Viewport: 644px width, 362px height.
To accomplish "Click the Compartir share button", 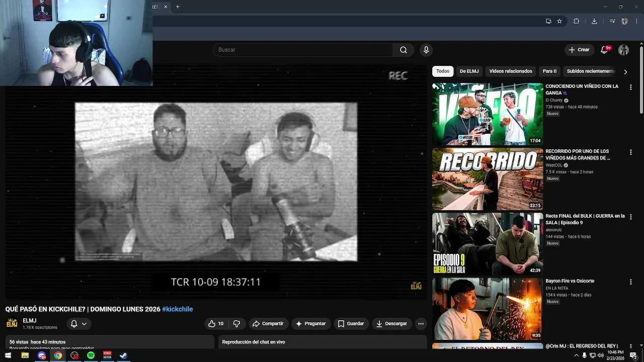I will point(268,324).
